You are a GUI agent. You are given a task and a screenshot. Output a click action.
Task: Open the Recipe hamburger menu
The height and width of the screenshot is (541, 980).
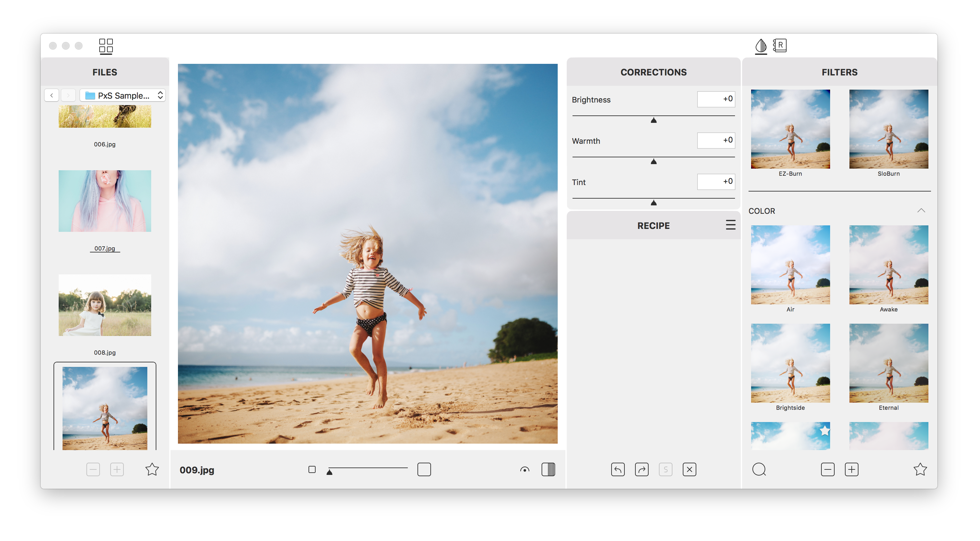(x=730, y=225)
